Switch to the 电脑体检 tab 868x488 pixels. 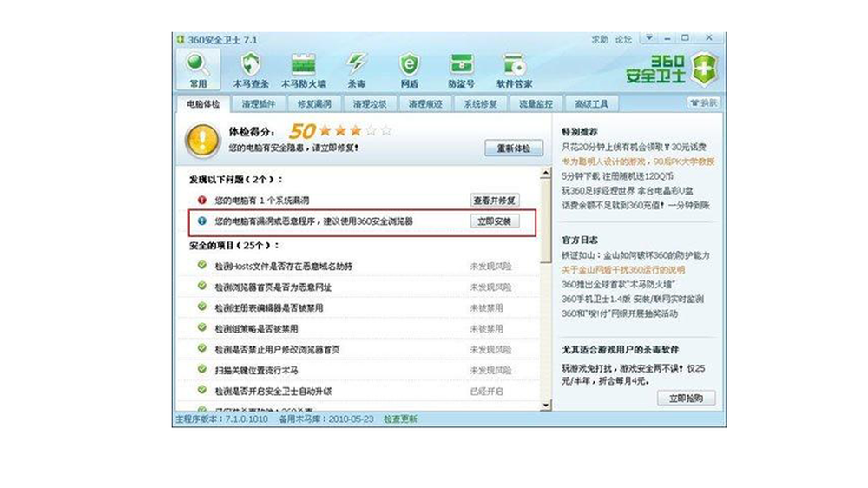[203, 103]
